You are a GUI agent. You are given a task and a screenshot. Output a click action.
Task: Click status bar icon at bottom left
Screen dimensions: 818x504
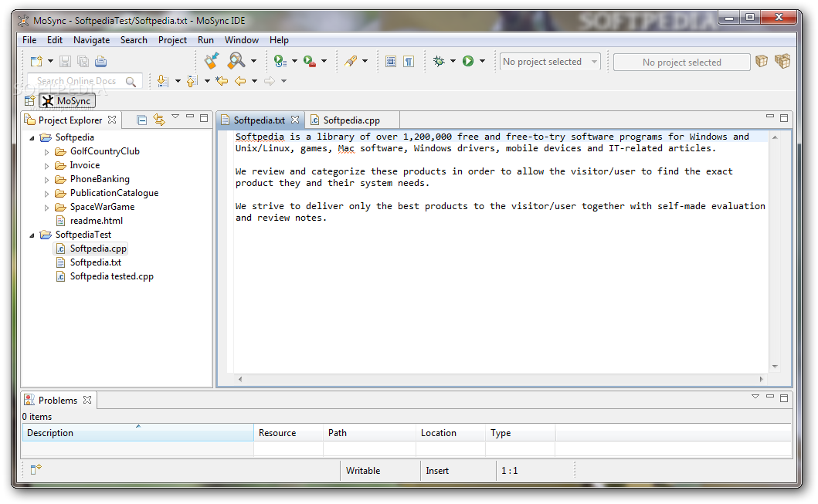point(36,469)
